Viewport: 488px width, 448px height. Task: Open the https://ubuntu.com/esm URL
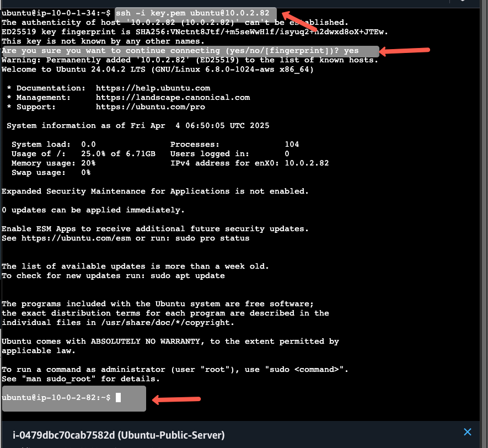(76, 238)
